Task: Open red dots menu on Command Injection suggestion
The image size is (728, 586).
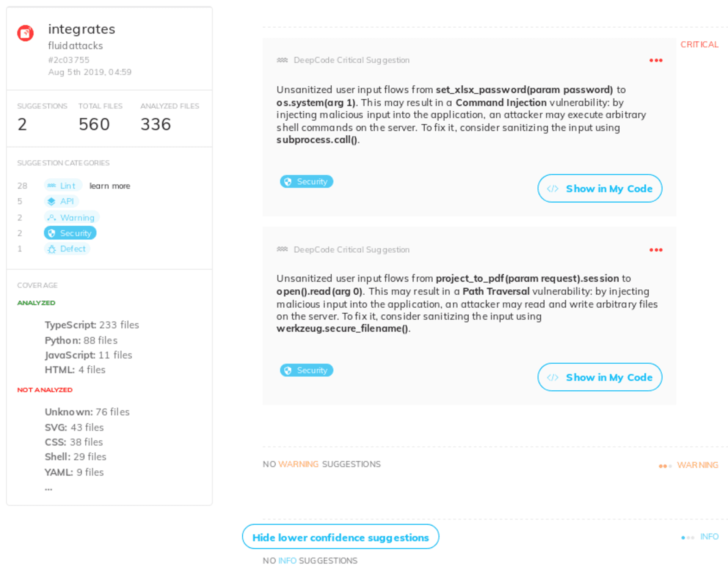Action: (x=656, y=60)
